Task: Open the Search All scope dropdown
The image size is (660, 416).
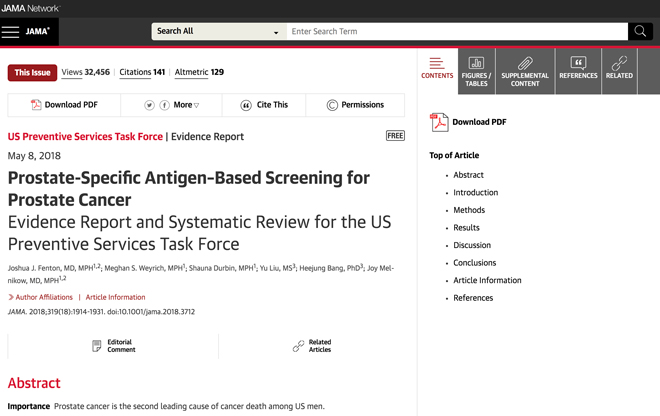Action: click(219, 32)
